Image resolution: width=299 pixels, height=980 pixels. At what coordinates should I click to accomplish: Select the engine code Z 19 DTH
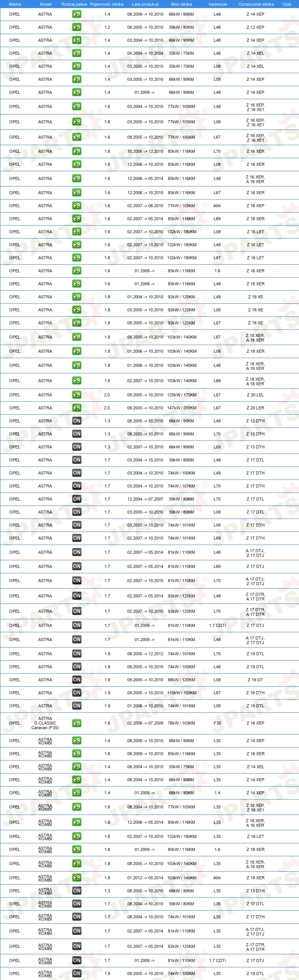[255, 693]
